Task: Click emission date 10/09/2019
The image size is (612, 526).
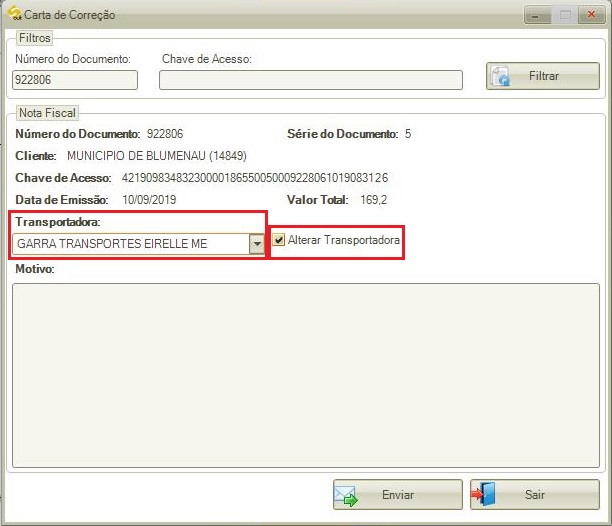Action: tap(149, 200)
